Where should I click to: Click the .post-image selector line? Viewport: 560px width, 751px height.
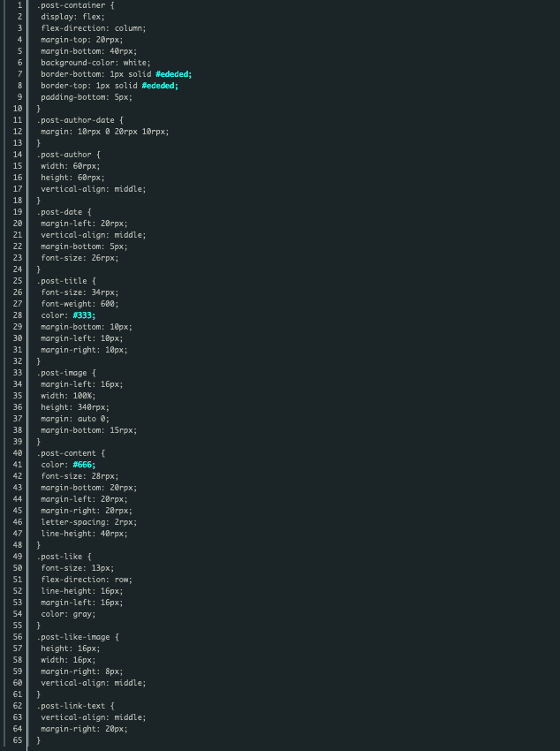pos(66,373)
